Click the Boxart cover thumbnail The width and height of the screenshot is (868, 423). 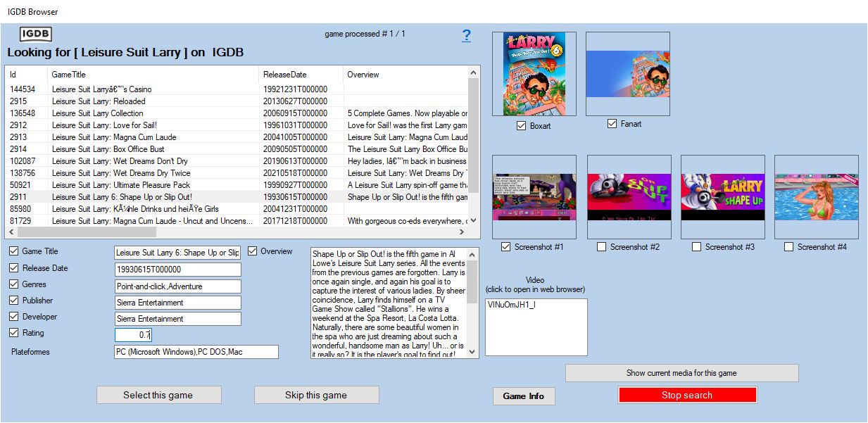point(534,74)
